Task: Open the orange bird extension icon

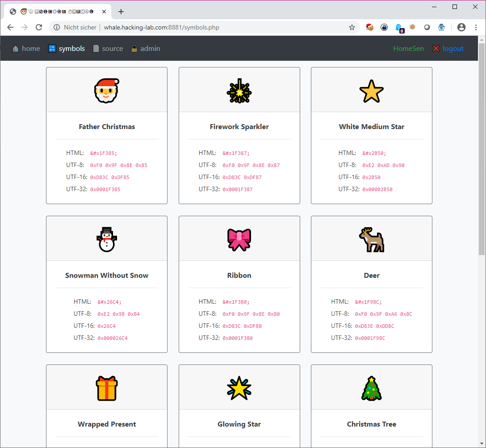Action: click(x=412, y=27)
